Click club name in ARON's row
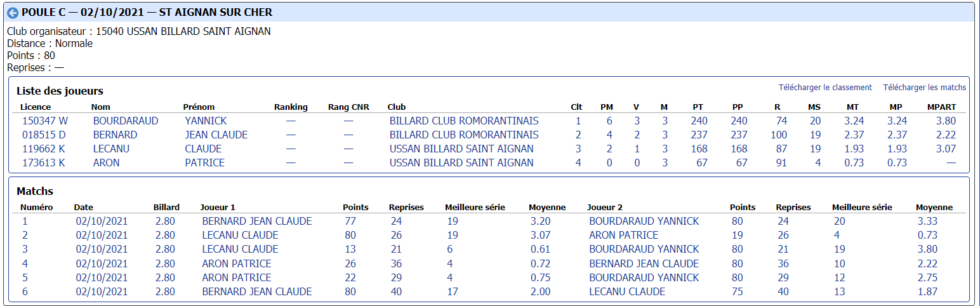The height and width of the screenshot is (306, 980). pyautogui.click(x=461, y=163)
